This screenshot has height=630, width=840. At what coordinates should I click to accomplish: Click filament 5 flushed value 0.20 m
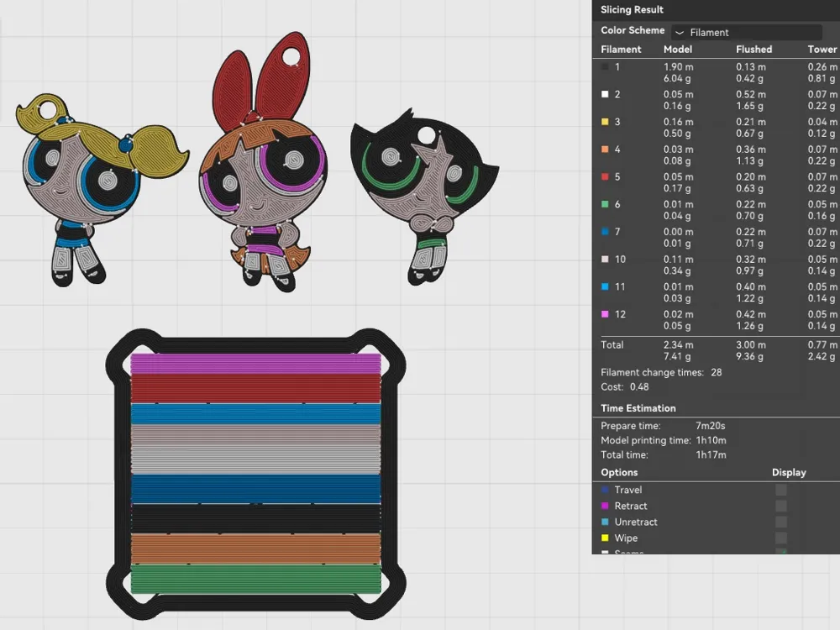click(750, 176)
